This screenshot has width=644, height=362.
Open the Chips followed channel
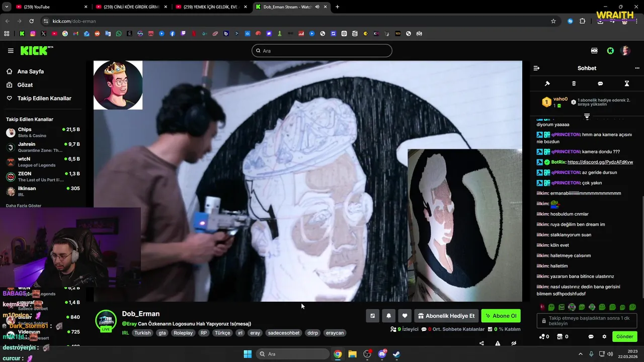[x=43, y=132]
